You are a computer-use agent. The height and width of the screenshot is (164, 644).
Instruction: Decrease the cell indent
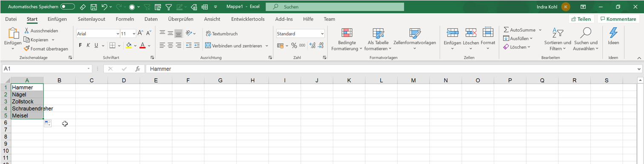[189, 45]
